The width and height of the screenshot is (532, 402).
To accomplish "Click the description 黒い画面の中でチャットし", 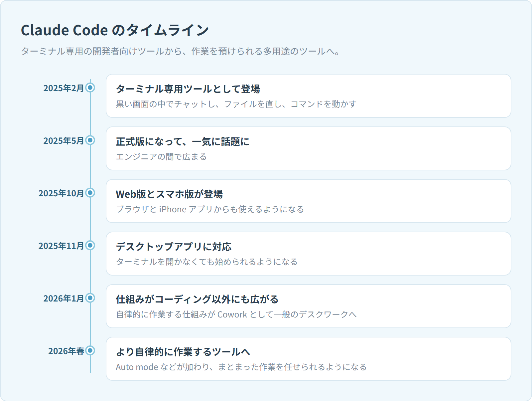I will coord(236,104).
